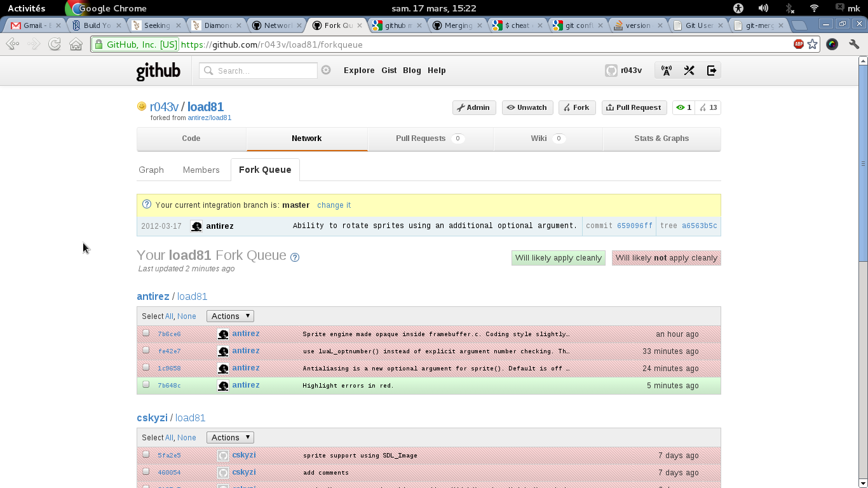Reload the page in Chrome
Screen dimensions: 868x488
pyautogui.click(x=55, y=44)
